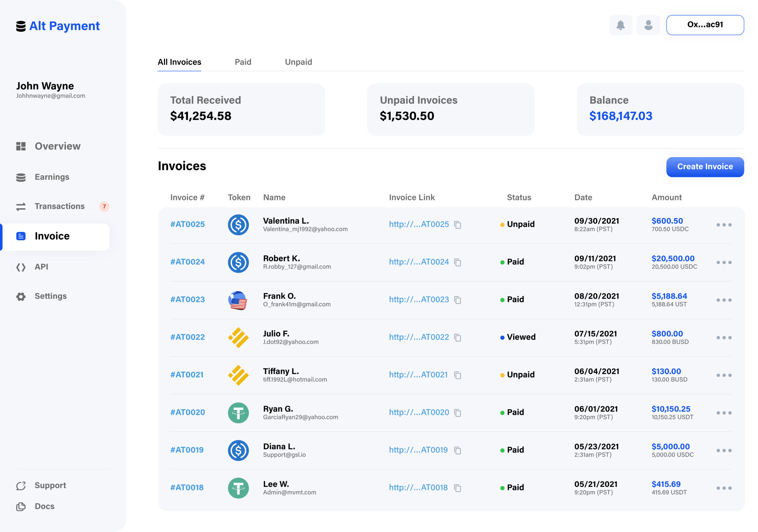
Task: Switch to the Paid tab
Action: click(243, 62)
